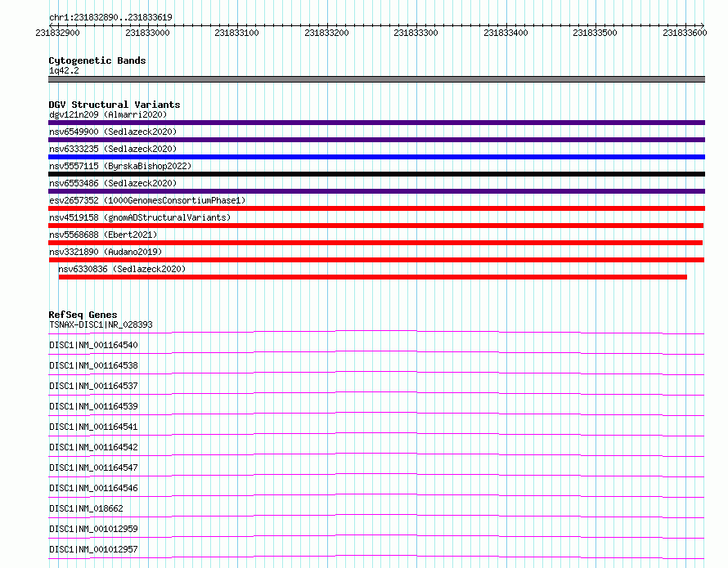Open transcript DISC1|NM_018662 label

86,508
